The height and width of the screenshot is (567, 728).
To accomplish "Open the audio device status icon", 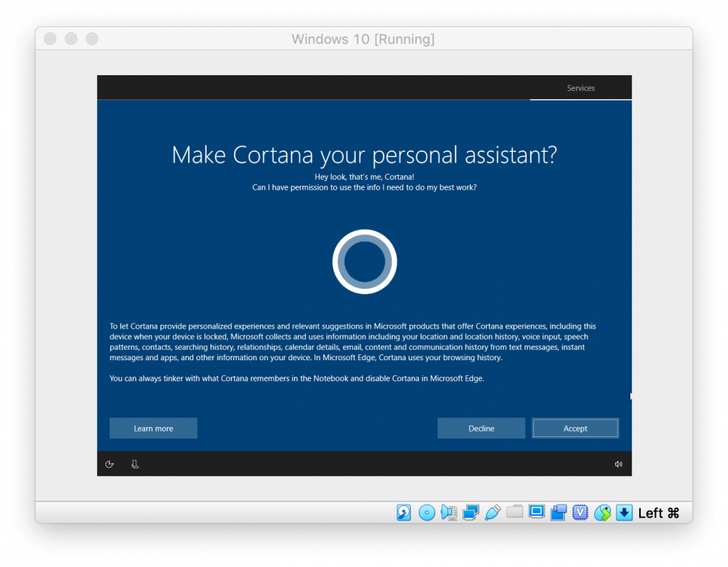I will point(449,512).
